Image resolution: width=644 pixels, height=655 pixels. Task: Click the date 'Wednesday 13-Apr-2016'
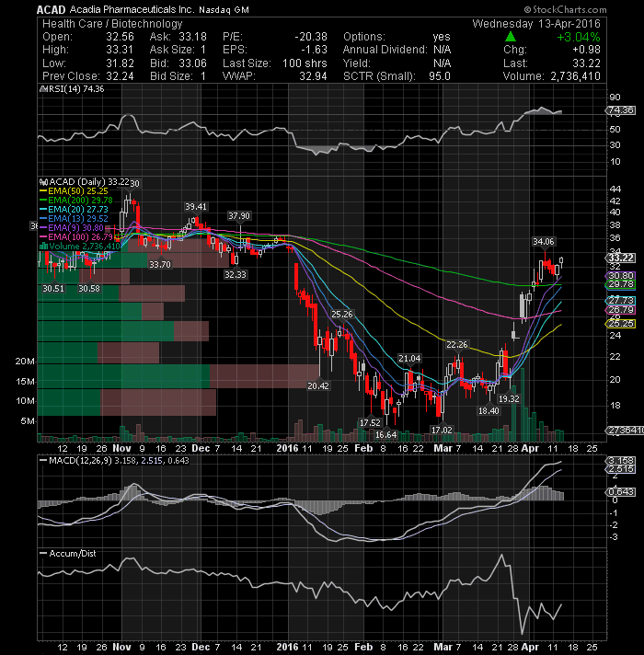[x=536, y=23]
